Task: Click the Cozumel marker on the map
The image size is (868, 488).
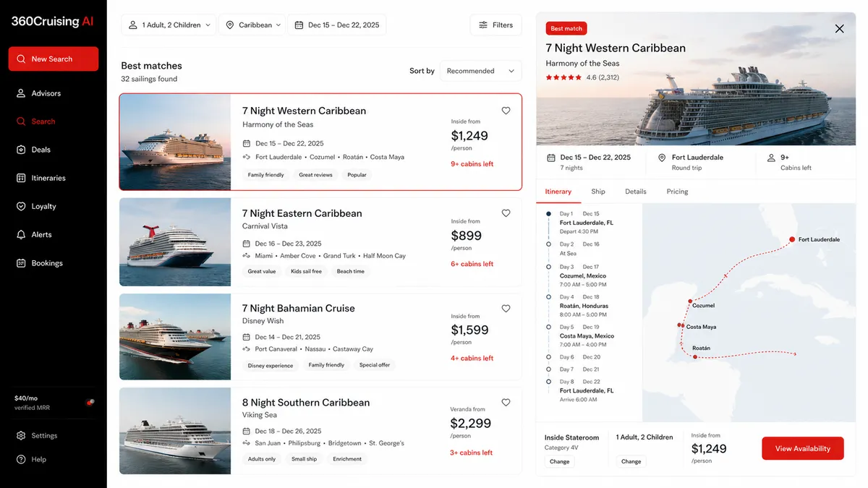Action: coord(690,301)
